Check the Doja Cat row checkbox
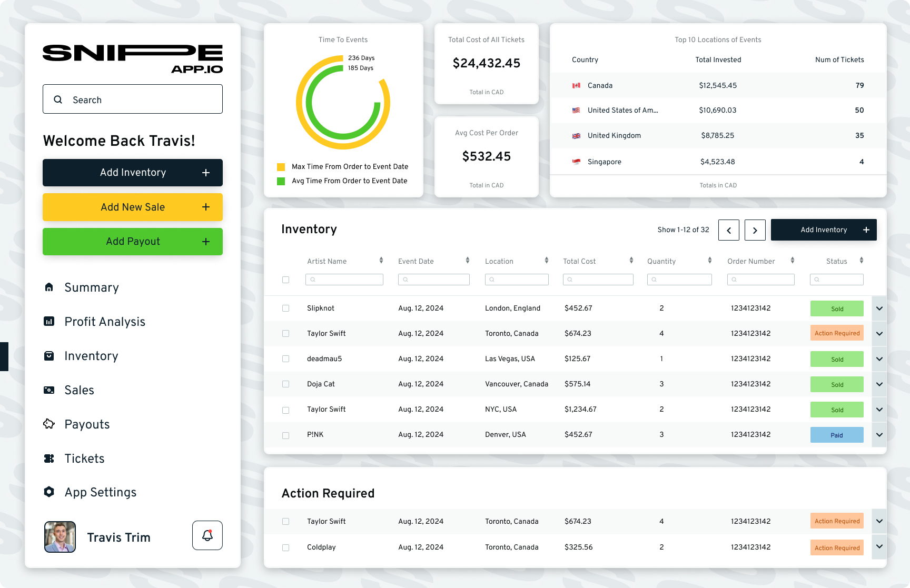The image size is (910, 588). [x=285, y=384]
